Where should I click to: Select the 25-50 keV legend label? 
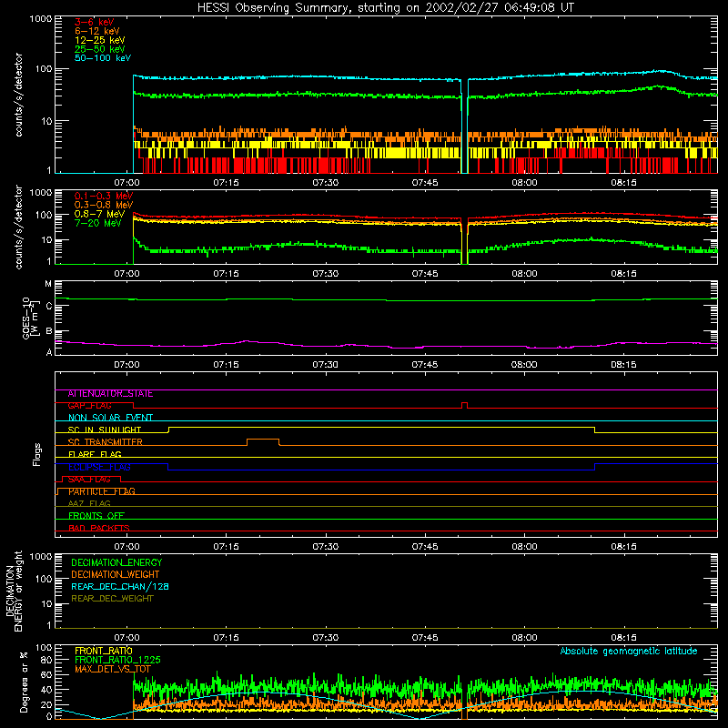100,49
